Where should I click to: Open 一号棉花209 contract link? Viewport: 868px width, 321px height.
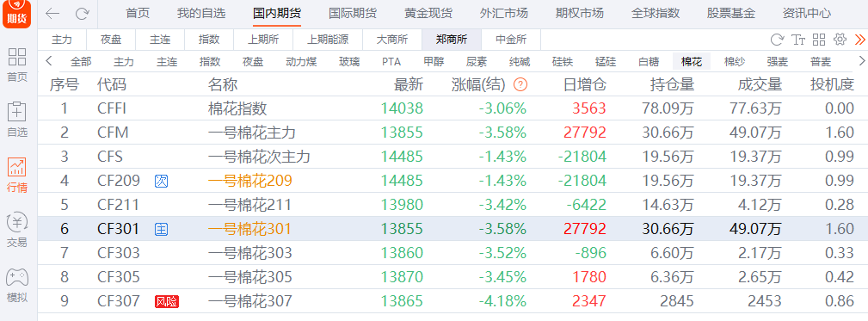249,181
